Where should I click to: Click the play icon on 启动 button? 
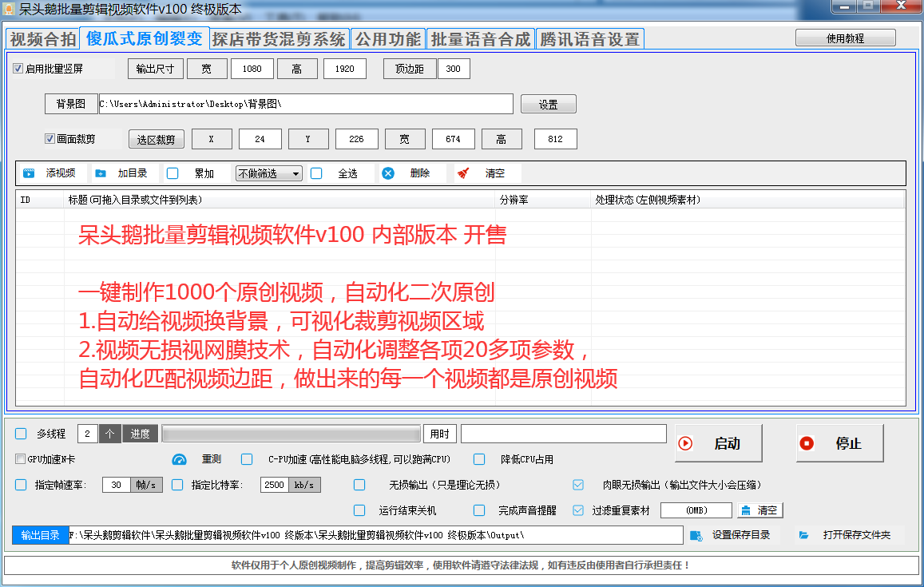tap(685, 443)
